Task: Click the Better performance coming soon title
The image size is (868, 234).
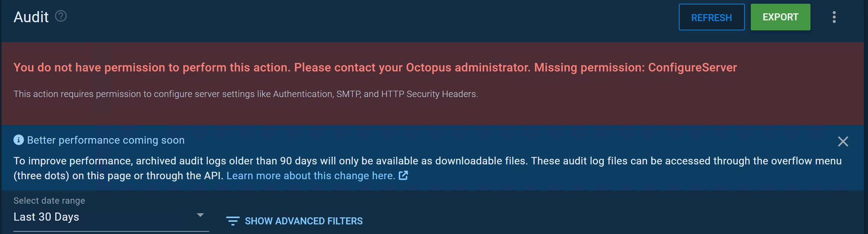Action: [x=106, y=140]
